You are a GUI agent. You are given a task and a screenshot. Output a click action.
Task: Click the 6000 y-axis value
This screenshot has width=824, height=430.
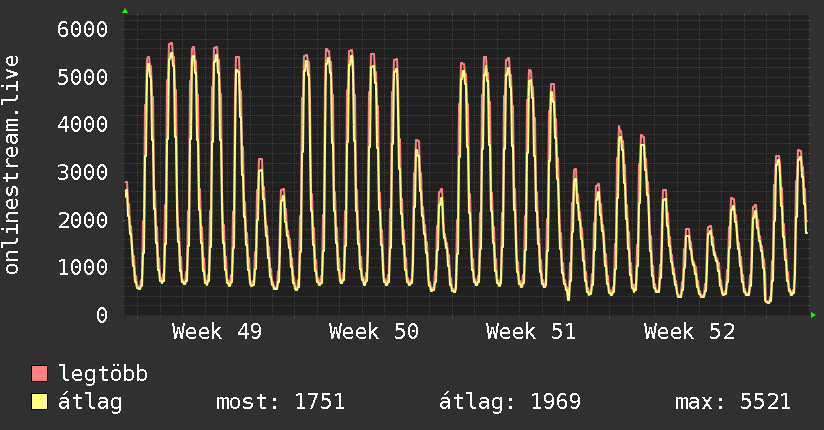pyautogui.click(x=81, y=29)
